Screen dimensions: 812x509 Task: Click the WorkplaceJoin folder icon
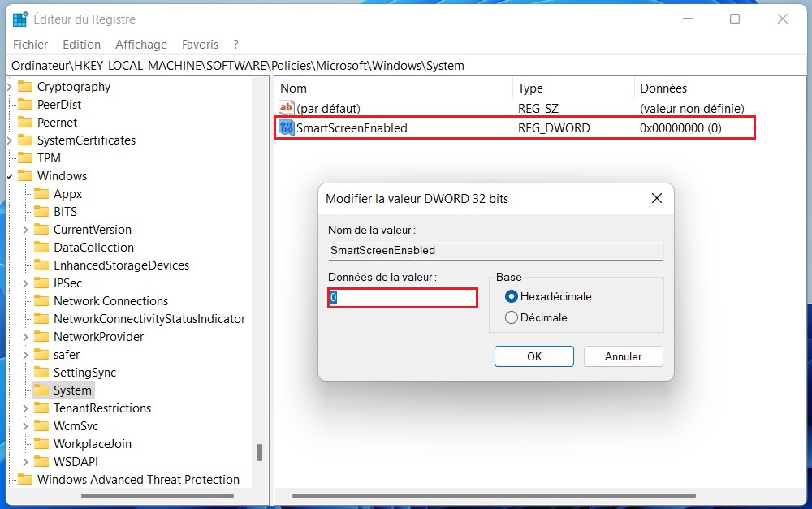[41, 444]
